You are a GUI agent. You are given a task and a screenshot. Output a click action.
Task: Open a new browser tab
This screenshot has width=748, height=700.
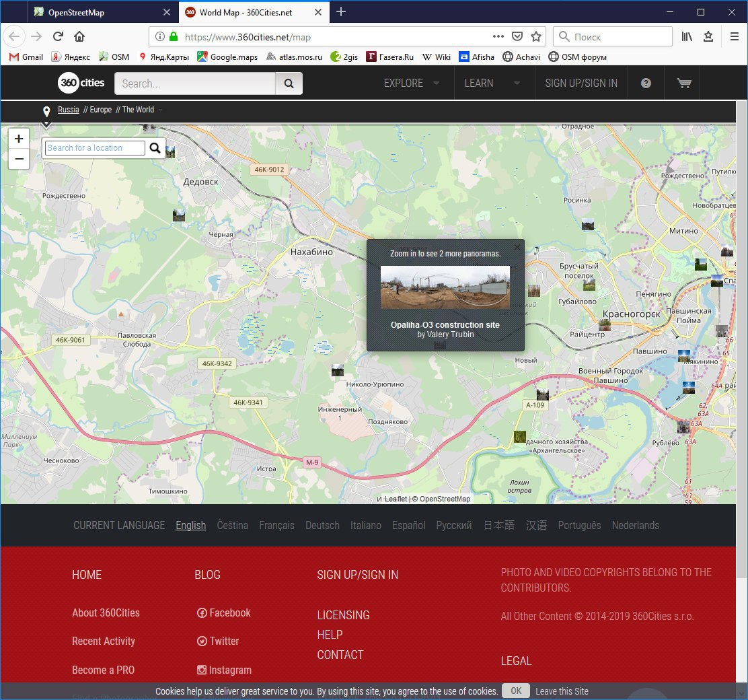point(340,11)
